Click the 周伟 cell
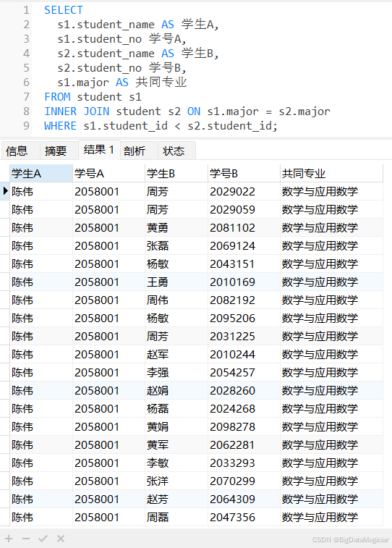Image resolution: width=392 pixels, height=548 pixels. click(176, 300)
